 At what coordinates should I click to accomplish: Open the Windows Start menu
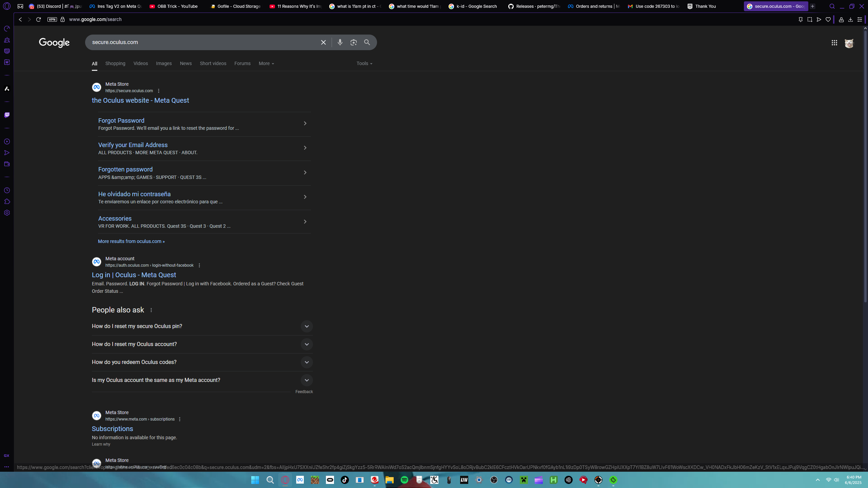point(255,480)
